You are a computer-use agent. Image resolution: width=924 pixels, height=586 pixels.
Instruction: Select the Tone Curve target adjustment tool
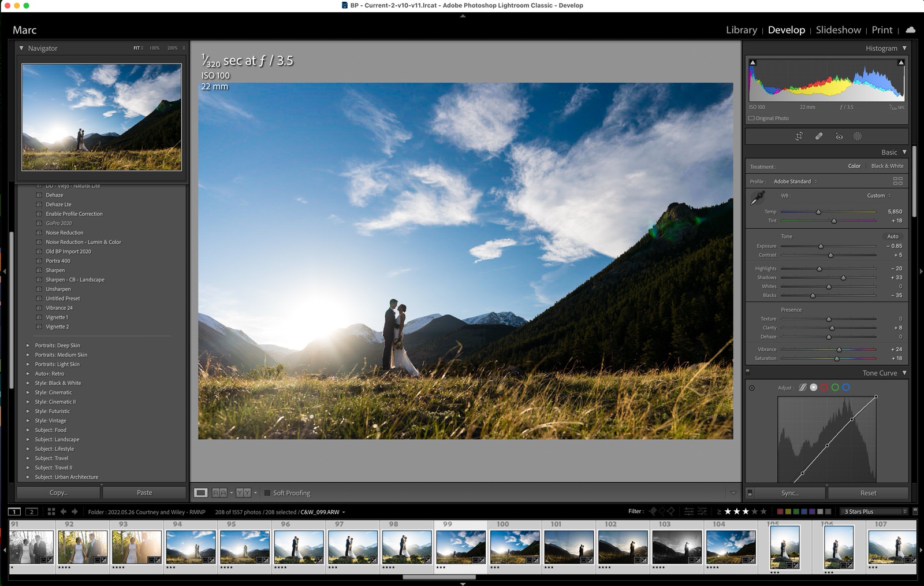pos(752,388)
